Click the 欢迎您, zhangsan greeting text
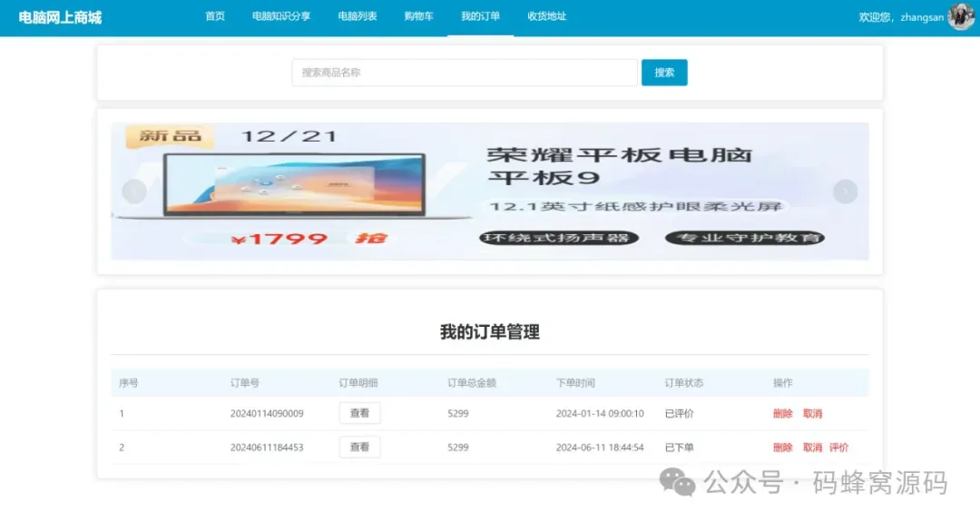 (x=901, y=17)
